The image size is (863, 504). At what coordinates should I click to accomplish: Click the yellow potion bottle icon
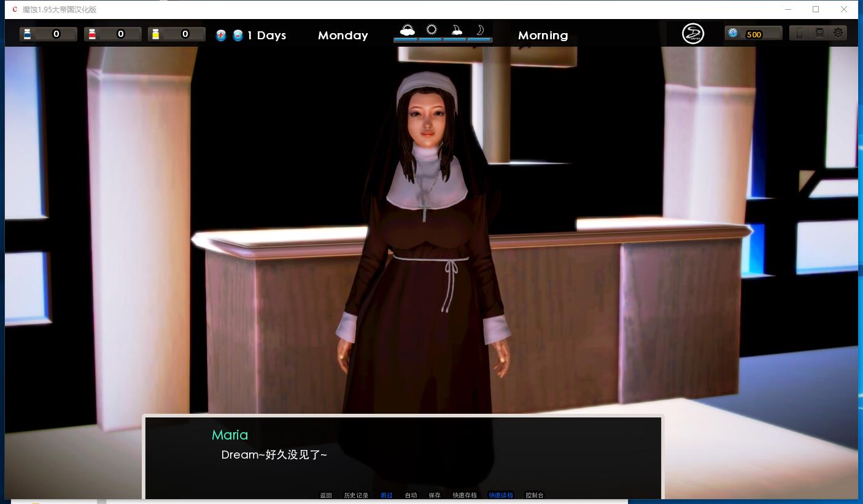(156, 34)
